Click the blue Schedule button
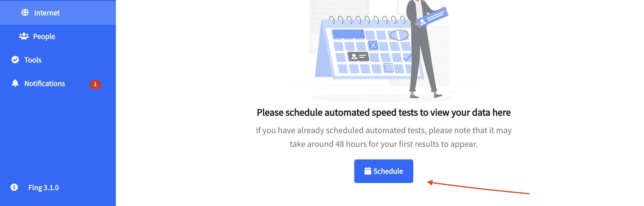Viewport: 644px width, 206px height. (384, 171)
